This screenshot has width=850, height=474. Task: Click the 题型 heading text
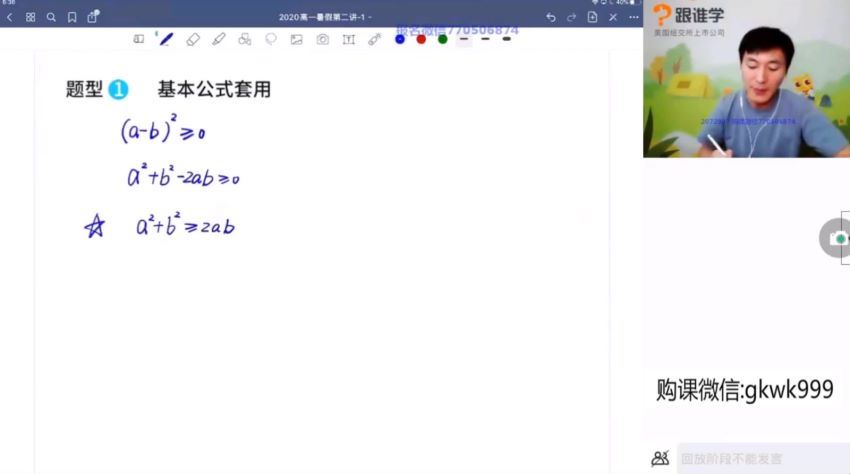[84, 89]
